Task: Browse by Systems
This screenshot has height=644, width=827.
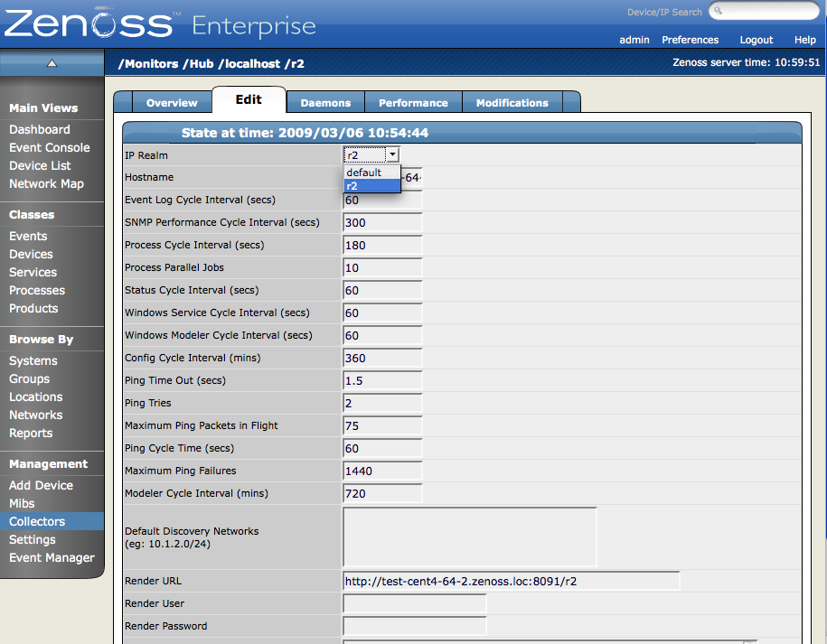Action: pos(33,361)
